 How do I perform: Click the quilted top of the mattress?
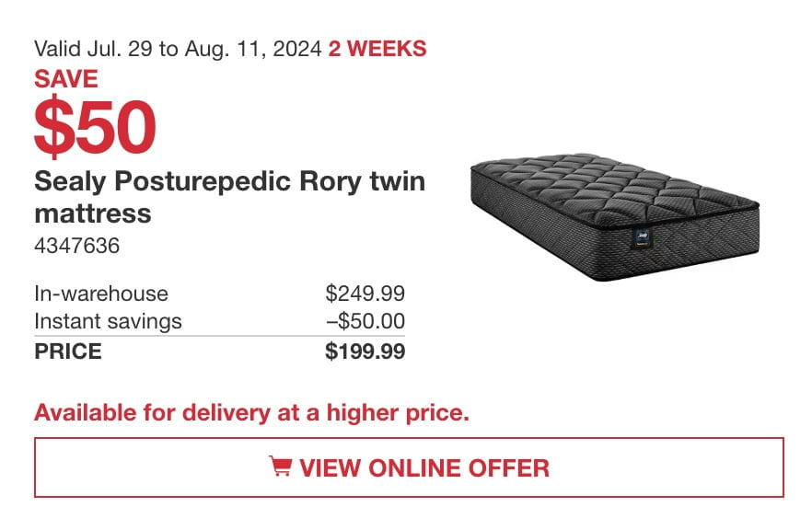(x=614, y=189)
